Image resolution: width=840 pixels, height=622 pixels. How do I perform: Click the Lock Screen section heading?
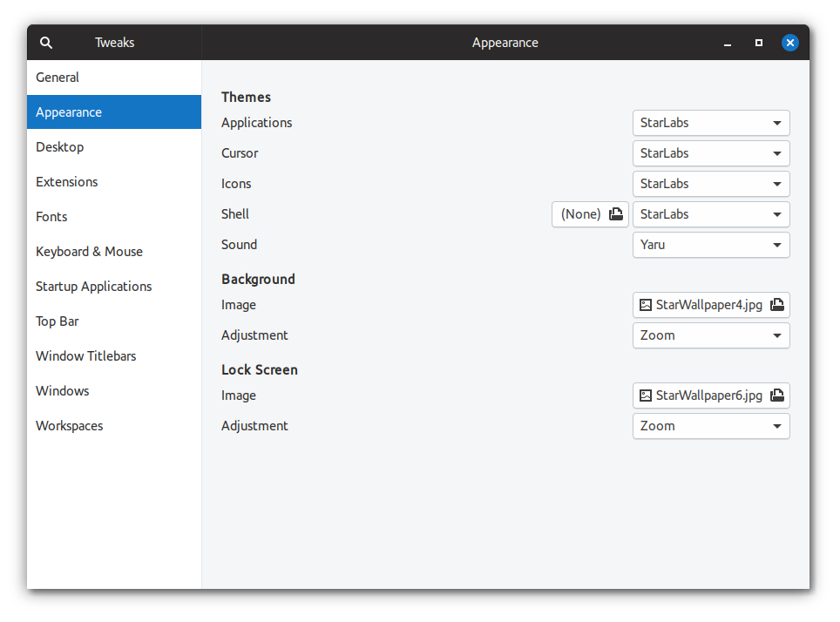tap(260, 370)
